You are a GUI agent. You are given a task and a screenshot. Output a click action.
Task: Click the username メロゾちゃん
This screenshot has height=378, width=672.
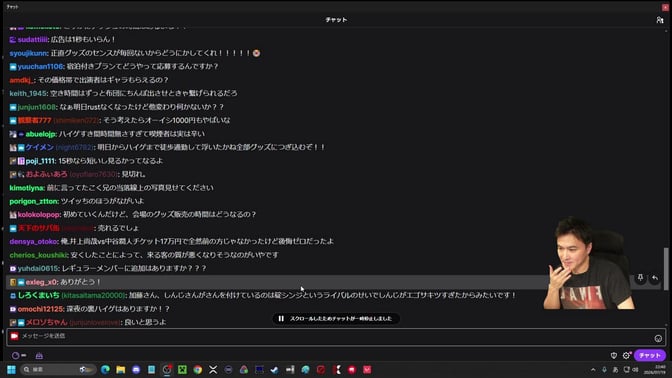click(47, 322)
